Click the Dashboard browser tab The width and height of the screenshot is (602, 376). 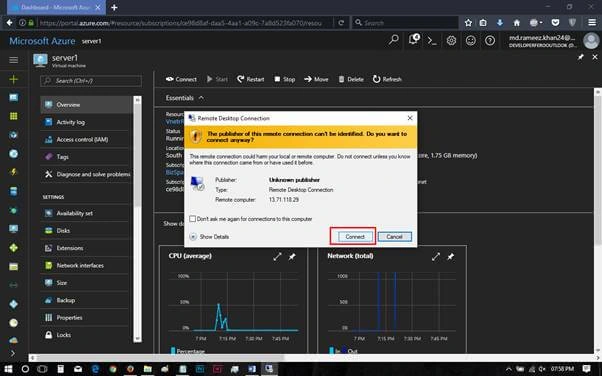[56, 7]
